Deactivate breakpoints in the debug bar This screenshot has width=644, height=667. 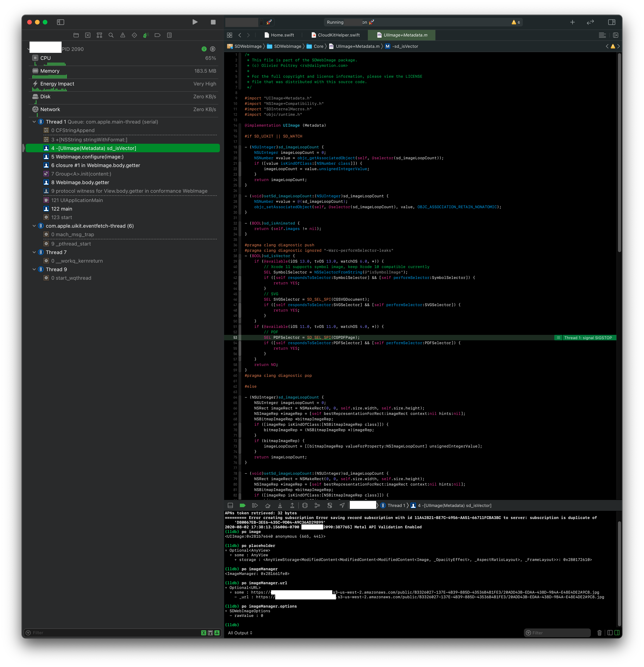click(242, 505)
